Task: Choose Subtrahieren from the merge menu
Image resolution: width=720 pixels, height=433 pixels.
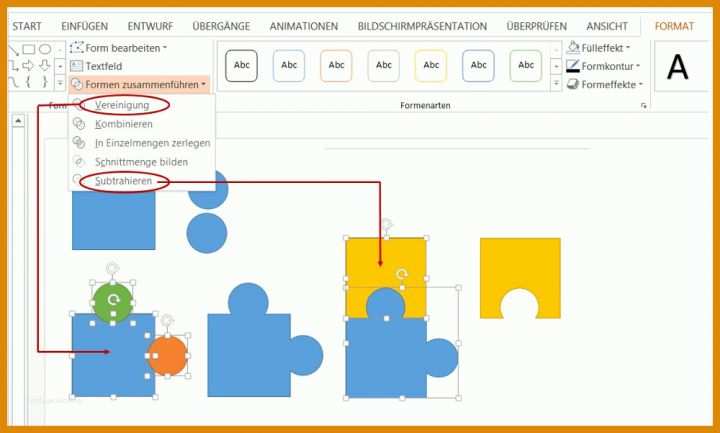Action: coord(123,181)
